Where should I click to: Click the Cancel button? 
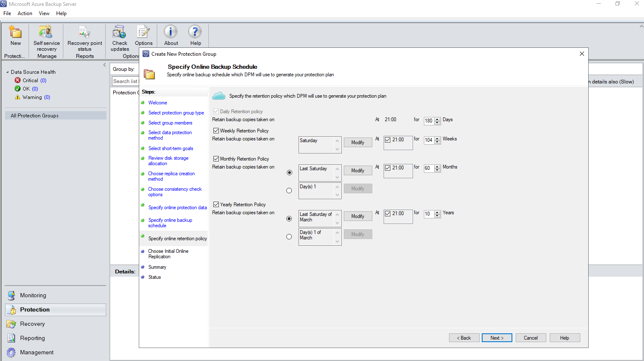(x=531, y=338)
